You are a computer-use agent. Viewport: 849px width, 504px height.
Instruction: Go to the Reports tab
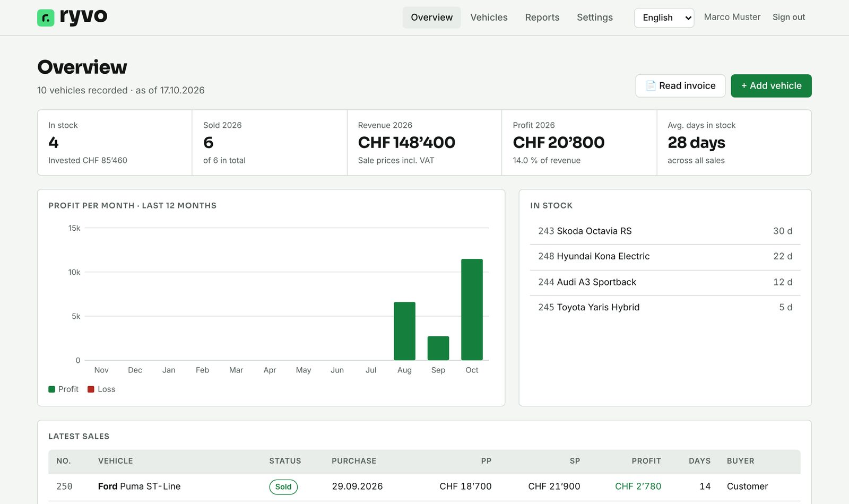pyautogui.click(x=542, y=18)
